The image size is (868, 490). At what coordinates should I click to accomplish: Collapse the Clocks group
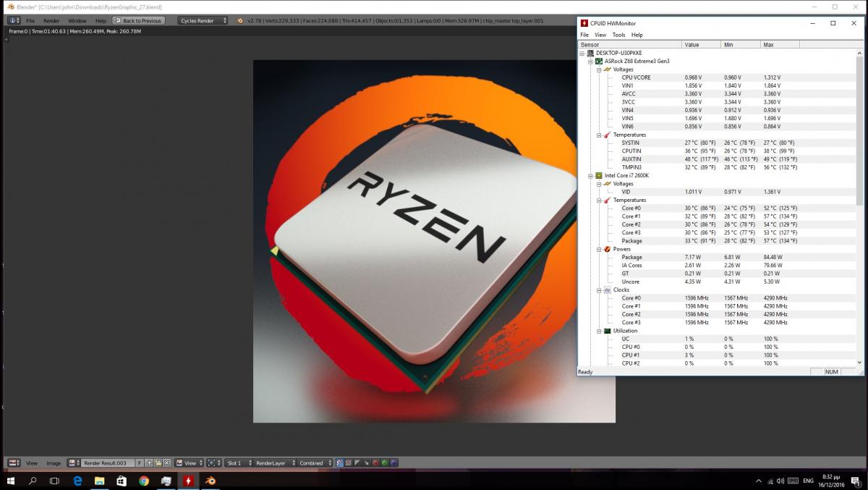pos(598,290)
